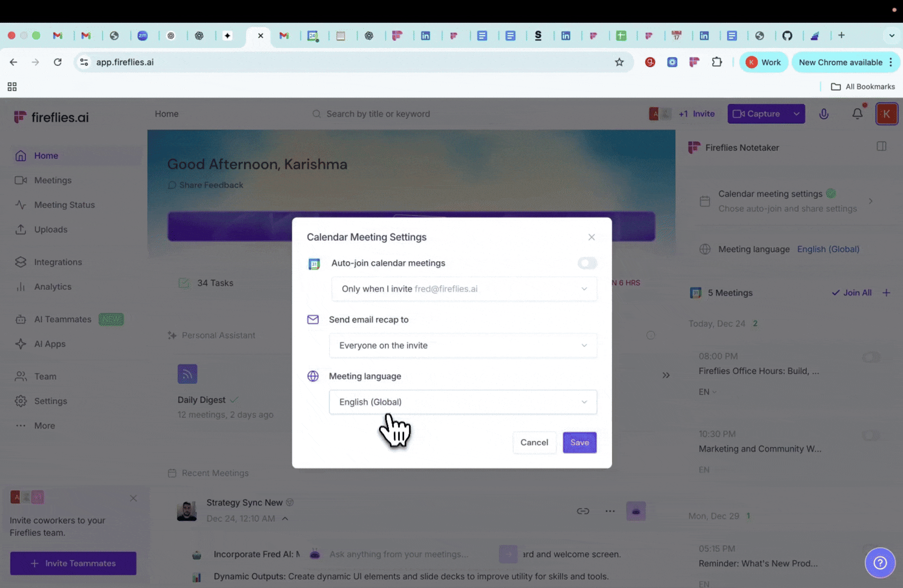Toggle auto-join for 10:30 PM meeting
Image resolution: width=903 pixels, height=588 pixels.
(871, 435)
